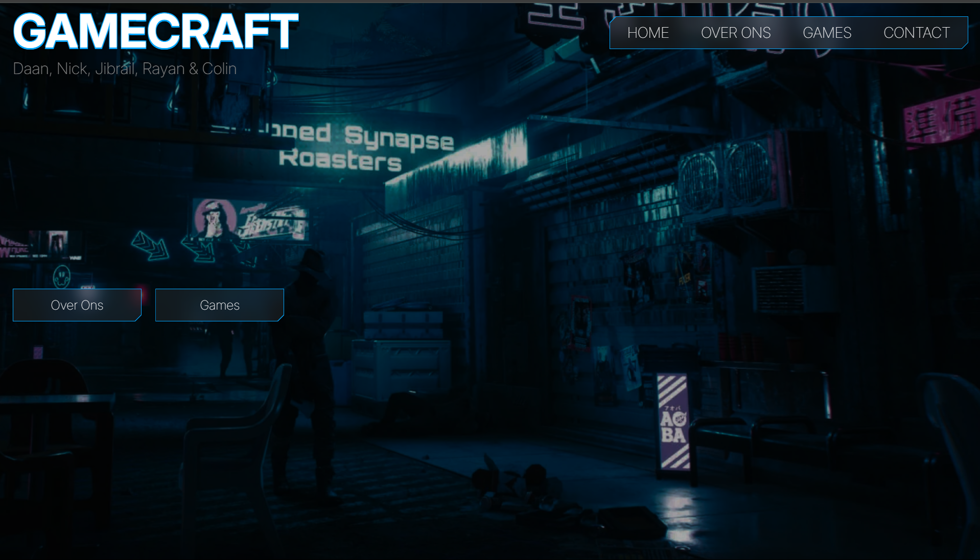
Task: Click the round neon smiley face sign
Action: (x=62, y=276)
